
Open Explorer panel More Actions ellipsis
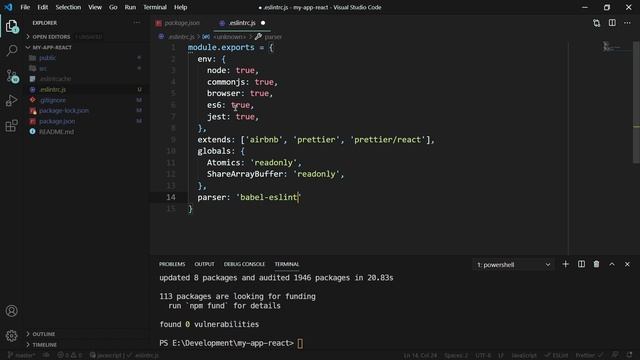click(x=137, y=23)
